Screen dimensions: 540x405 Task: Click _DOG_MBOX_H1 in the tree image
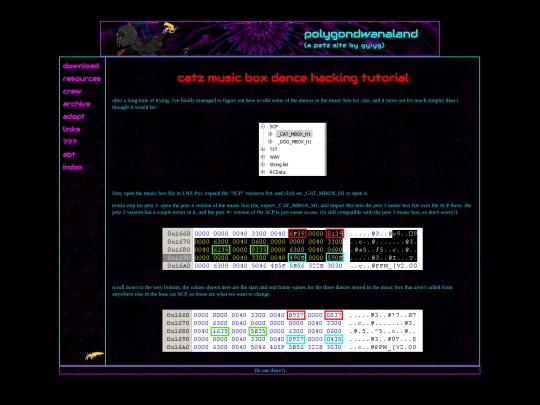[294, 142]
